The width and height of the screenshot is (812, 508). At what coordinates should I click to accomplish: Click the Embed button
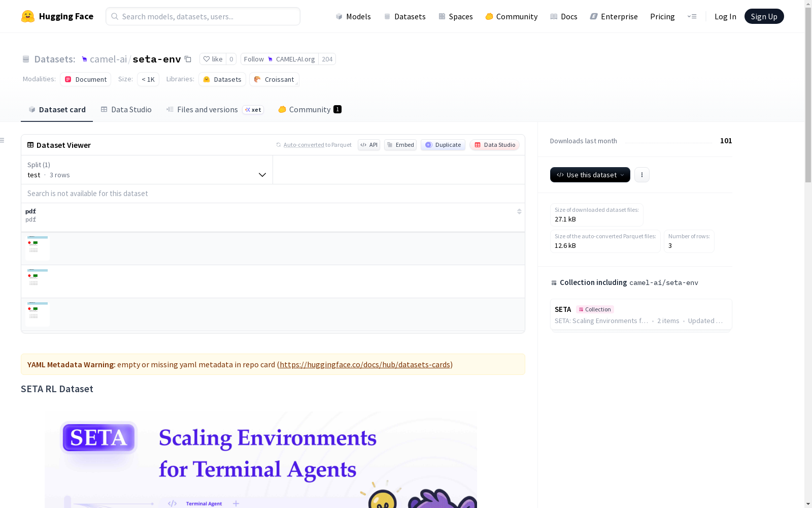pos(400,145)
